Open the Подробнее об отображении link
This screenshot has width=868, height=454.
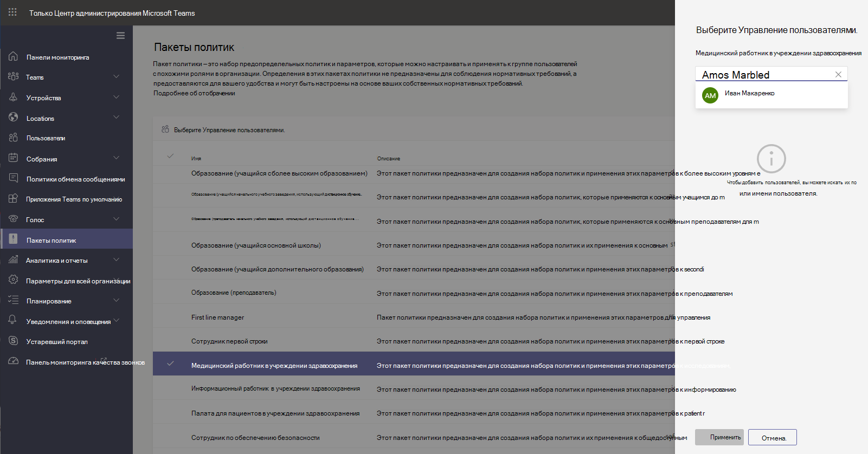194,93
